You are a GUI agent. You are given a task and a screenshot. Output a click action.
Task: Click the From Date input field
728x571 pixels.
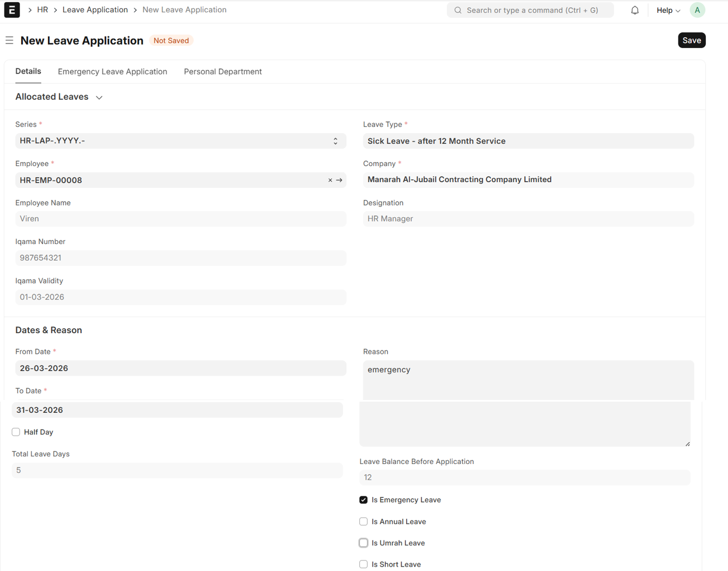coord(180,368)
